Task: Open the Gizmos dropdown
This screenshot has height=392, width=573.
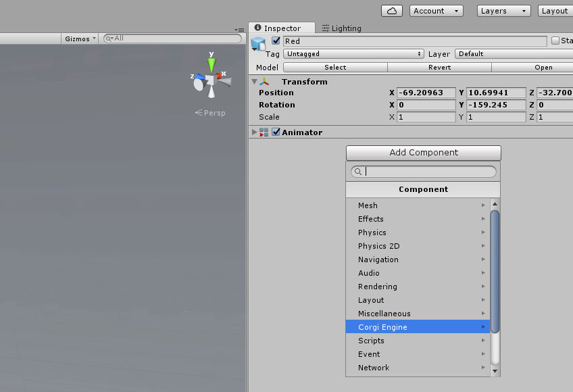Action: [x=80, y=39]
